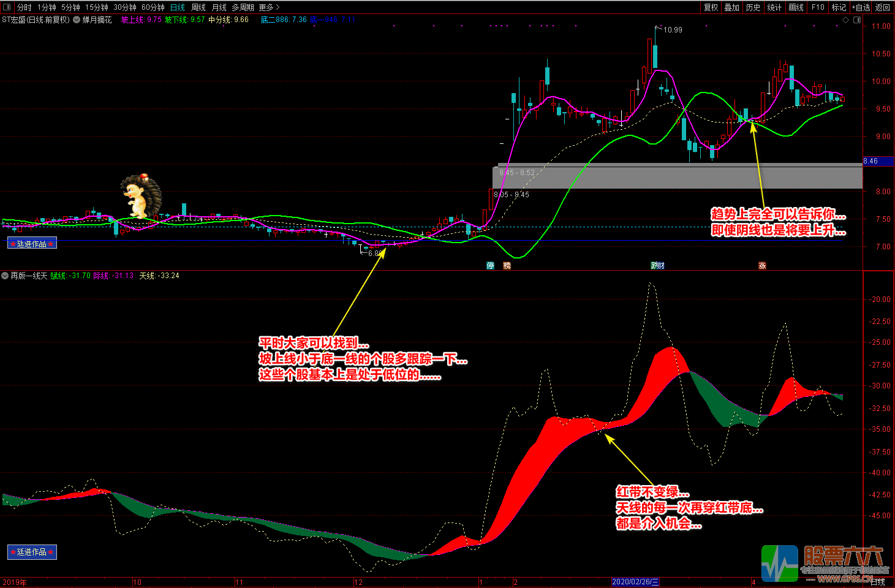Switch to 周线 weekly period tab
This screenshot has width=895, height=588.
coord(198,7)
